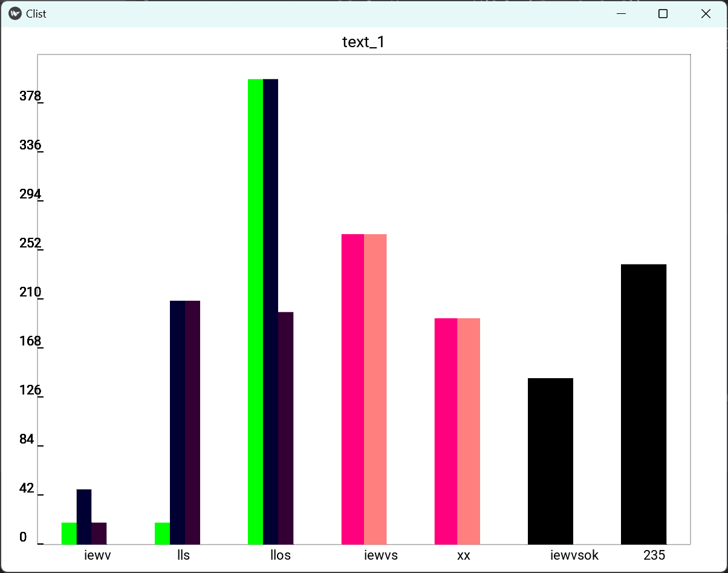
Task: Click the x-axis label xx
Action: (464, 555)
